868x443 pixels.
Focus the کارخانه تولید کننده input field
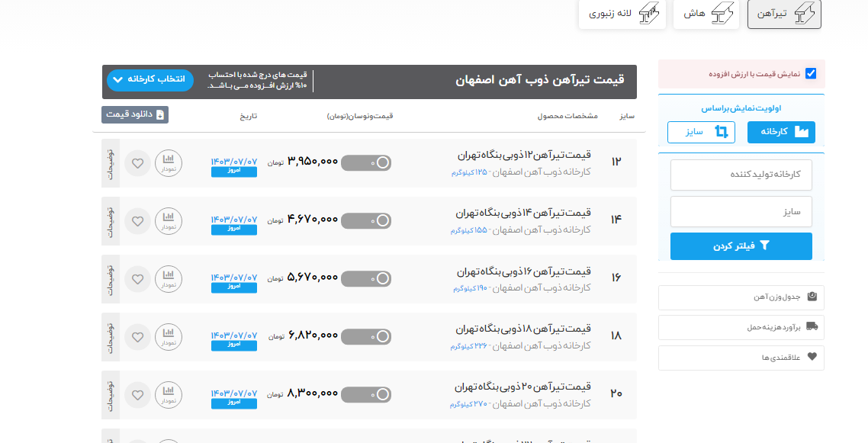[x=741, y=175]
